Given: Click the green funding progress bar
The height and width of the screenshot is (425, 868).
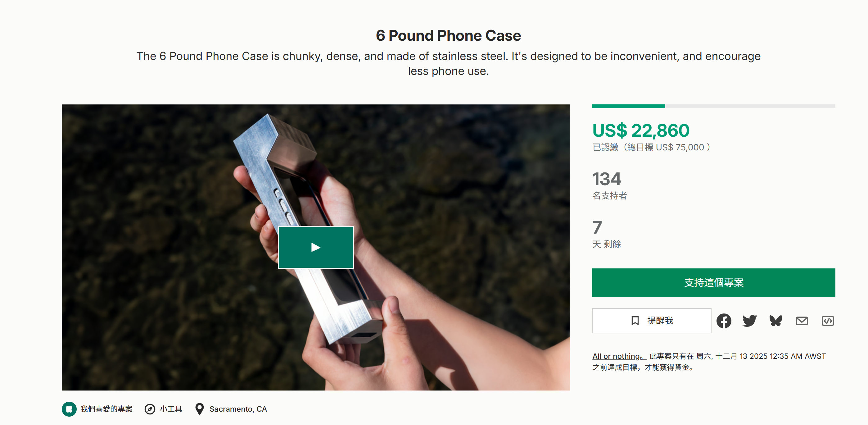Looking at the screenshot, I should click(x=628, y=106).
